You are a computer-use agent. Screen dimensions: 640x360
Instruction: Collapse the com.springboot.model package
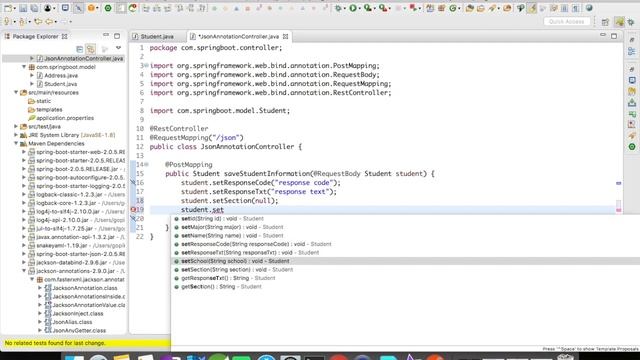point(24,67)
